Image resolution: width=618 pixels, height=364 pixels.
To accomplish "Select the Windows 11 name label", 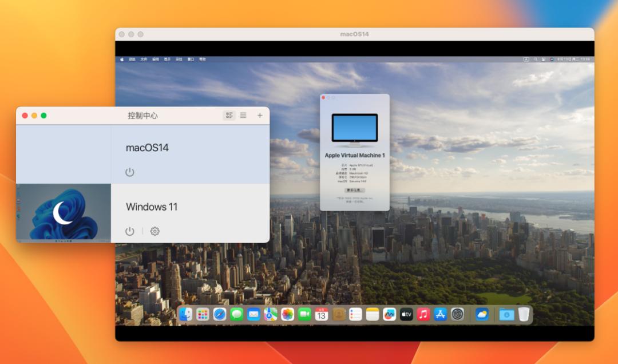I will (x=152, y=207).
